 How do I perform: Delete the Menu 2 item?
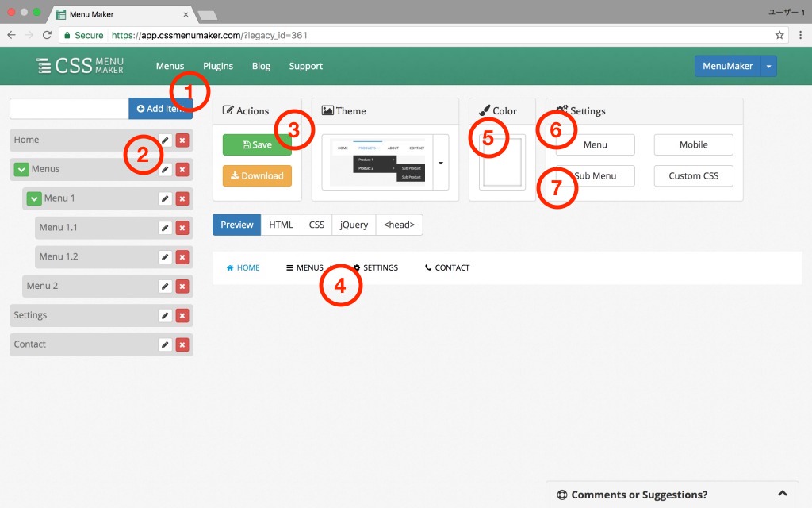tap(182, 286)
